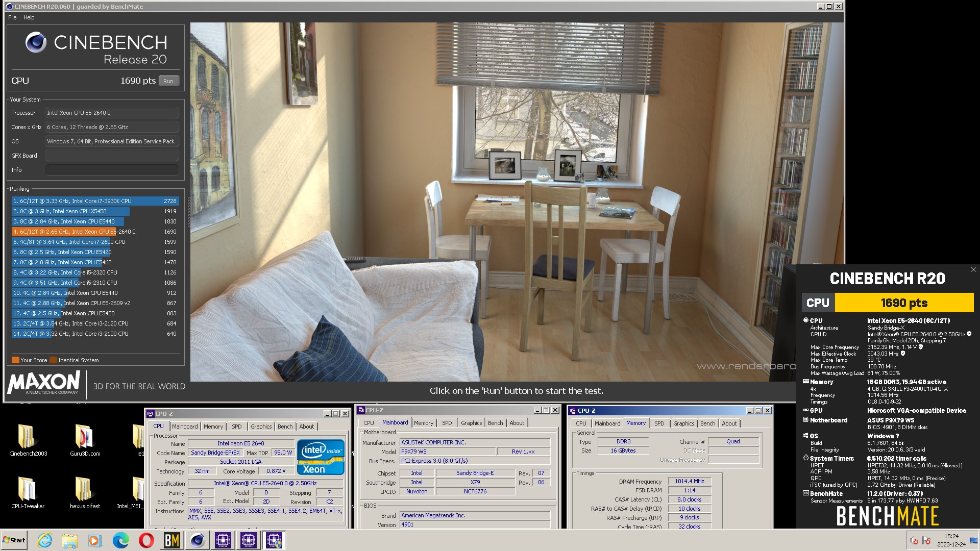
Task: Open Mainboard tab in right CPU-Z window
Action: click(x=607, y=423)
